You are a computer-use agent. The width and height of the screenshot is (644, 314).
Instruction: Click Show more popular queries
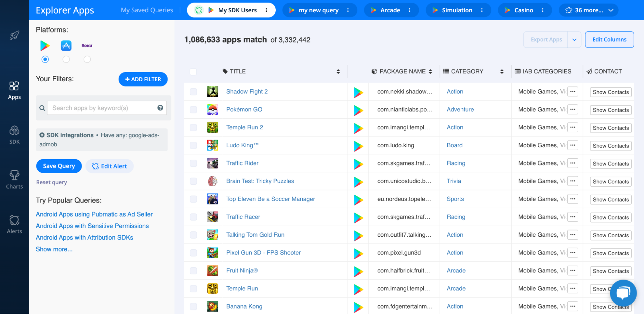click(x=54, y=249)
